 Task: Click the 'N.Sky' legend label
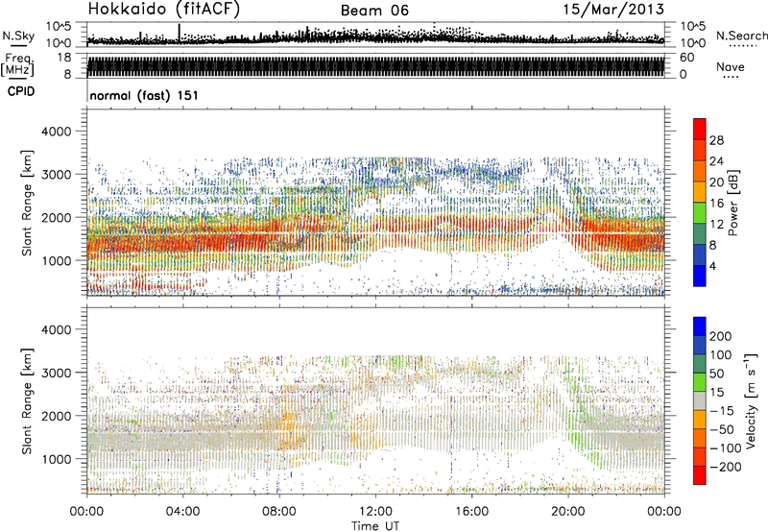[x=18, y=36]
